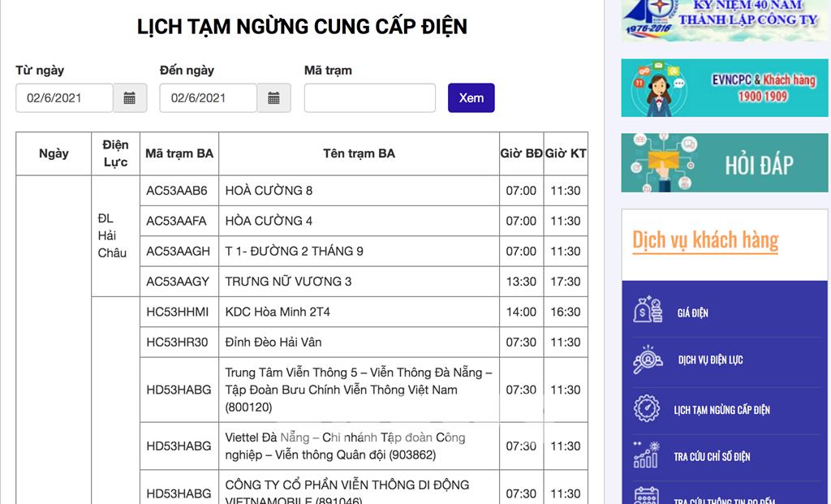831x504 pixels.
Task: Click the Đến ngày date field
Action: click(209, 98)
